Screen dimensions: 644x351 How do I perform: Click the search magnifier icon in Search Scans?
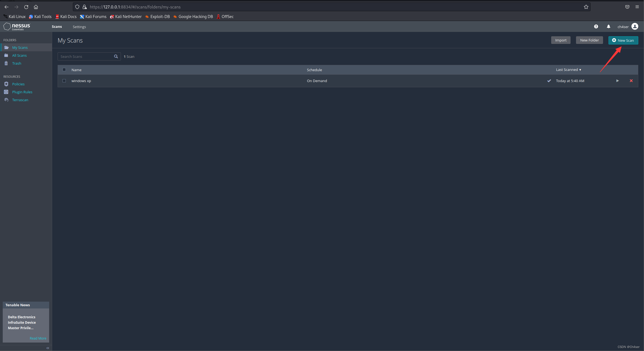click(116, 56)
